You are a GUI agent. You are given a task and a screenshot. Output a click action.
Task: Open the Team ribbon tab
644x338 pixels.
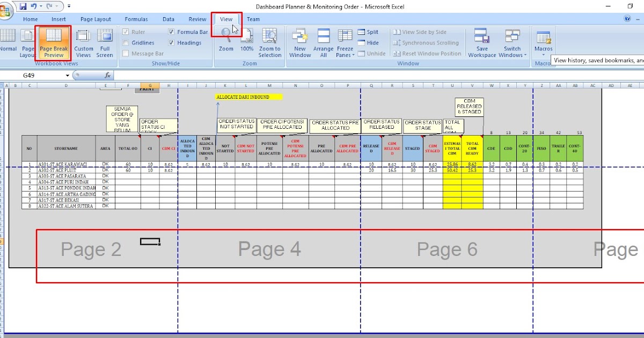pyautogui.click(x=253, y=19)
